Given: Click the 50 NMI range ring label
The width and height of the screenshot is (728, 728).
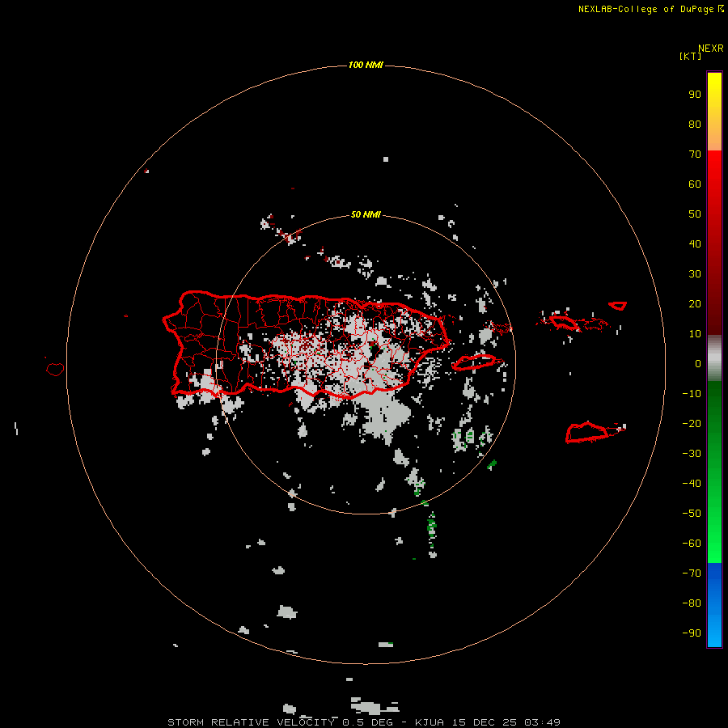Looking at the screenshot, I should 366,214.
